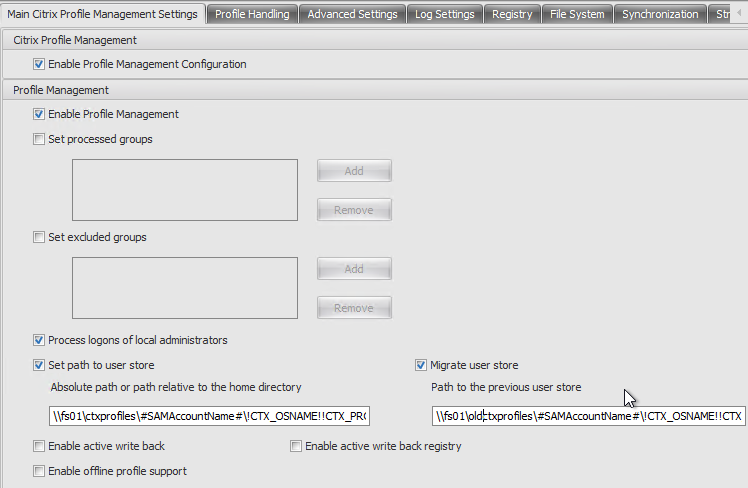
Task: Switch to the Profile Handling tab
Action: pyautogui.click(x=252, y=14)
